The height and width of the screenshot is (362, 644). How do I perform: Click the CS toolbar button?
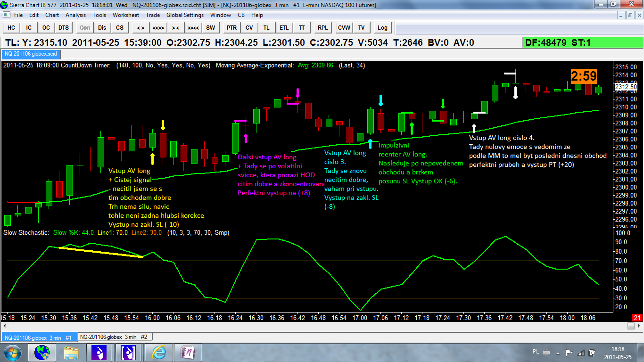120,28
